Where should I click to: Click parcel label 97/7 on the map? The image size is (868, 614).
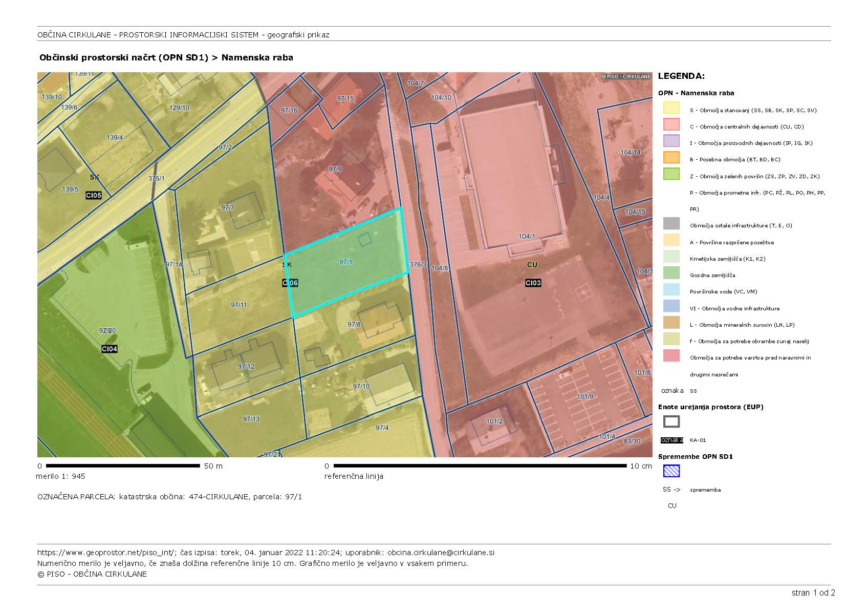point(228,208)
